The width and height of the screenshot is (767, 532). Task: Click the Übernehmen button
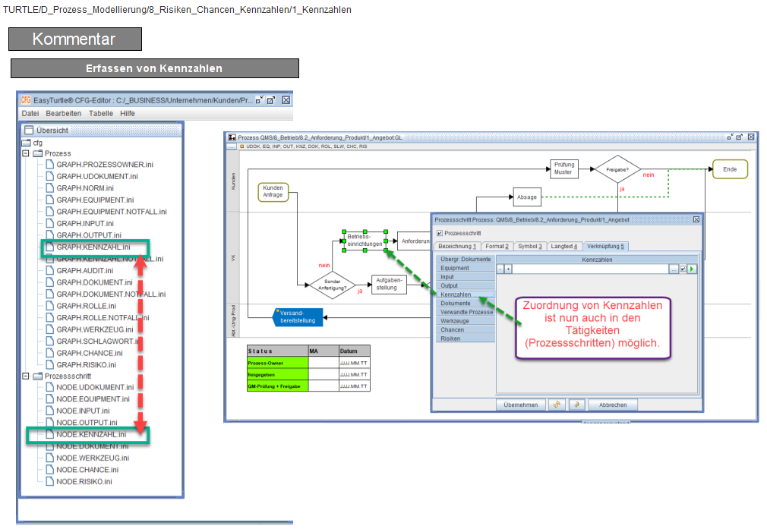pyautogui.click(x=521, y=405)
